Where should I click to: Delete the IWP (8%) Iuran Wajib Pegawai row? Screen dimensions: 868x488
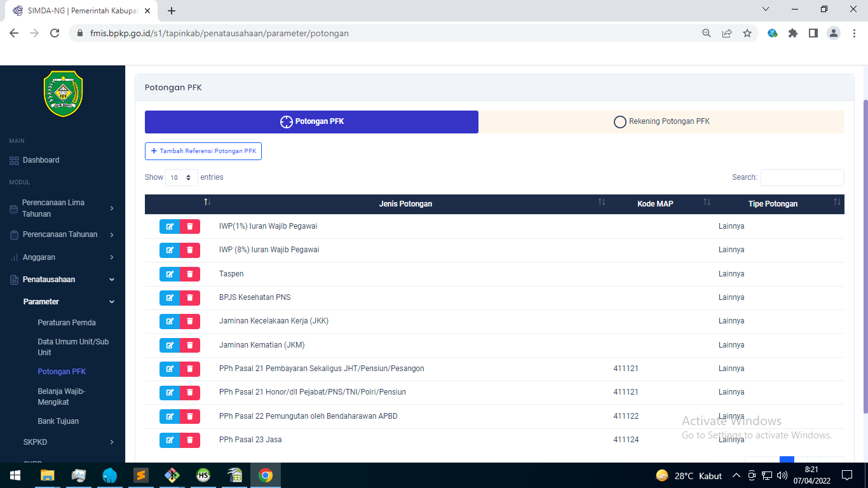pos(190,250)
